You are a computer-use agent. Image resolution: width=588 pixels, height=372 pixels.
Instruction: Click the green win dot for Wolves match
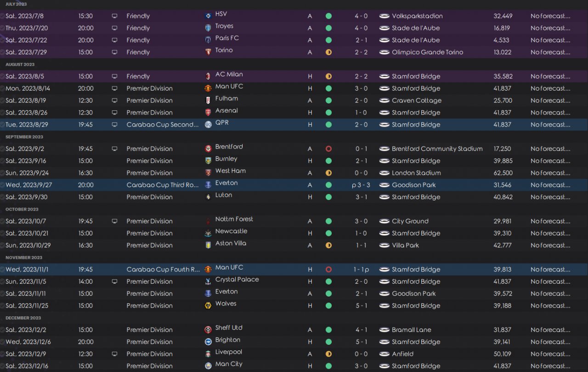[328, 306]
